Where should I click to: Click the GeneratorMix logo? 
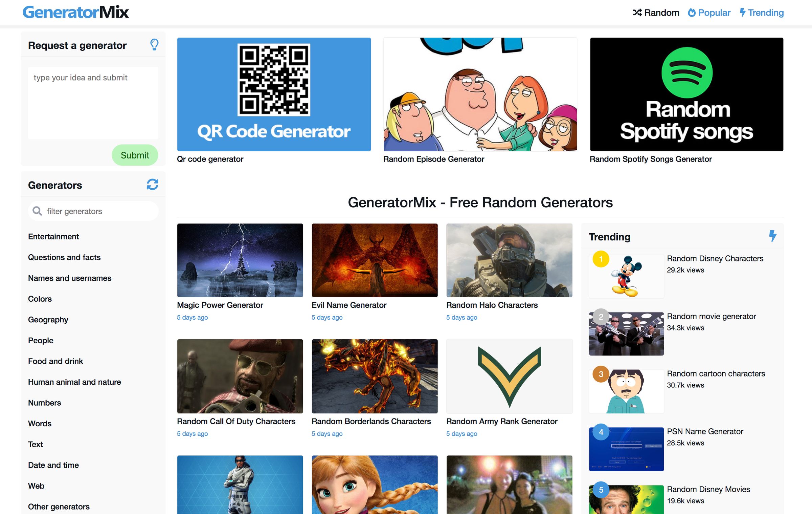tap(75, 13)
